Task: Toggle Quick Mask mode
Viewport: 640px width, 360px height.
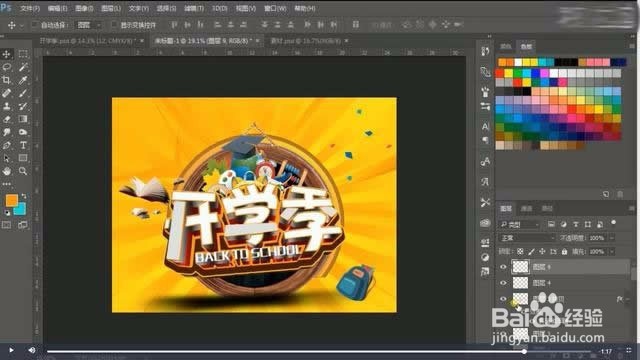Action: 7,225
